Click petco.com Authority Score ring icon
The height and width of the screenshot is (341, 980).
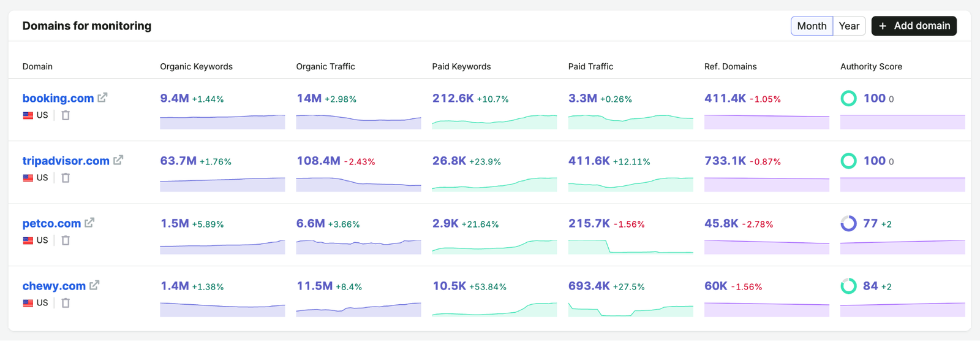[848, 223]
